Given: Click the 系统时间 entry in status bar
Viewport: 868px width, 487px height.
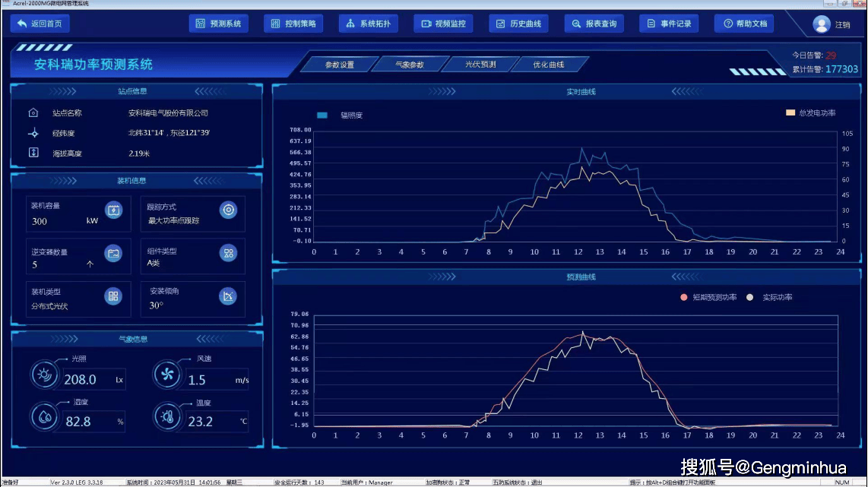Looking at the screenshot, I should click(x=173, y=482).
